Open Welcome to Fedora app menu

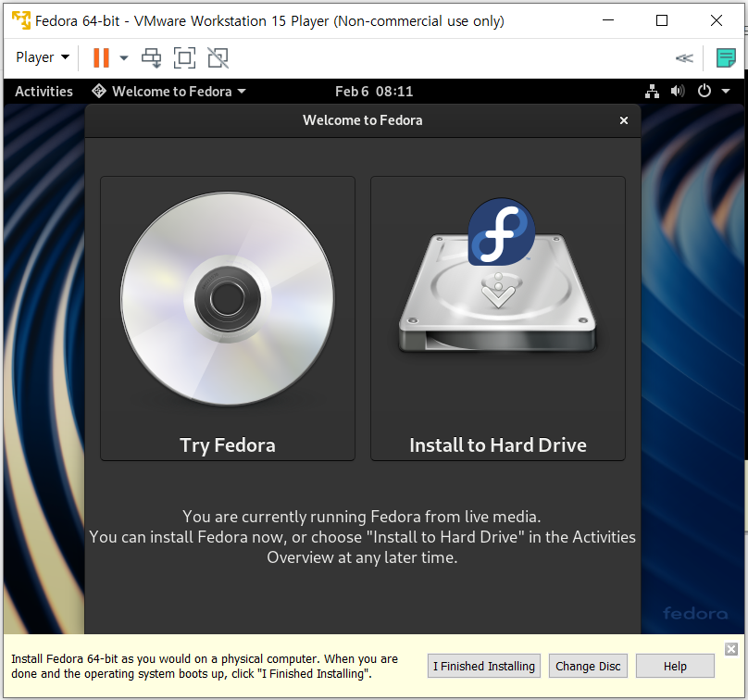[x=169, y=91]
